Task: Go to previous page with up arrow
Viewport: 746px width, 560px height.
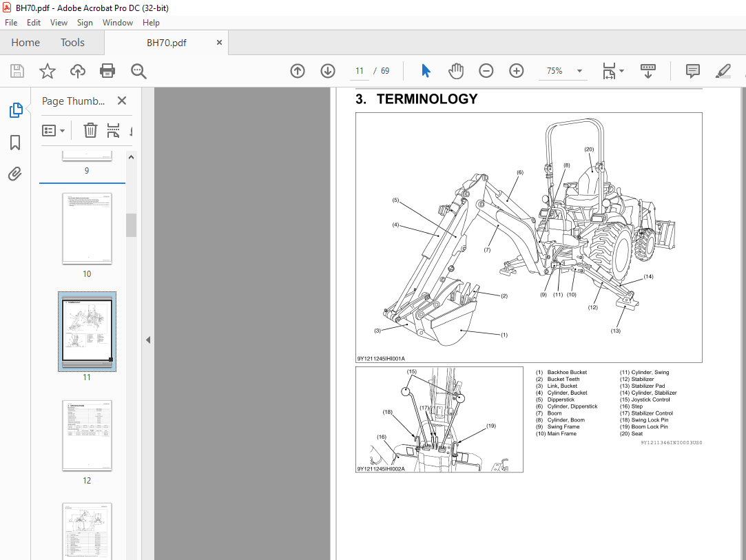Action: point(298,71)
